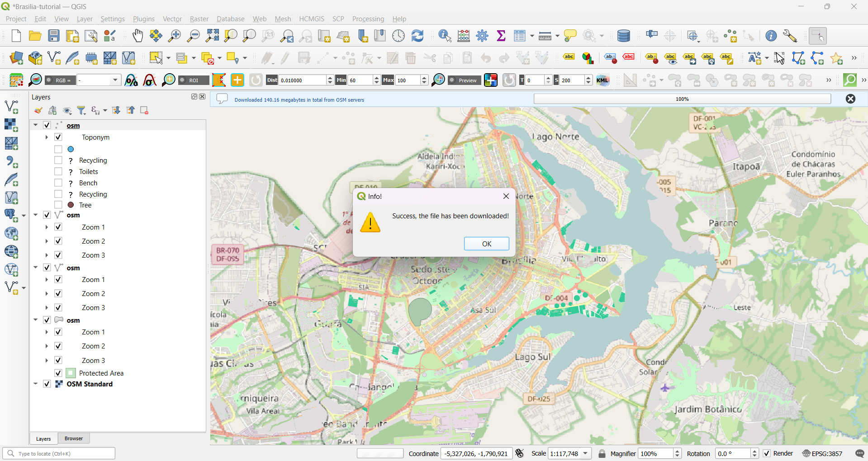Image resolution: width=868 pixels, height=461 pixels.
Task: Click the Filter Legend funnel icon
Action: tap(81, 110)
